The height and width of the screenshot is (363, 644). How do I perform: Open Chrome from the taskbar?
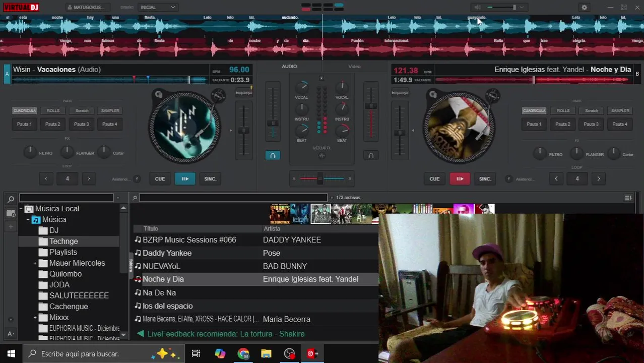click(x=243, y=354)
